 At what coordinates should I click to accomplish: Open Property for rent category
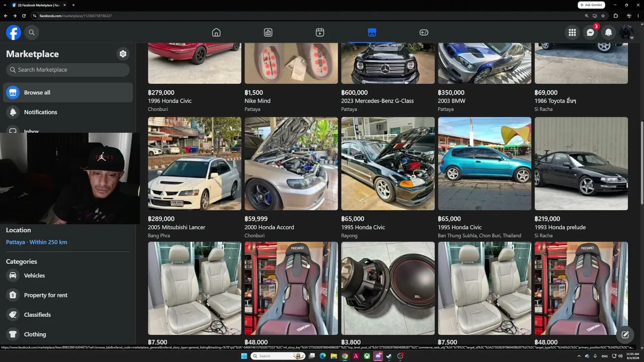[x=68, y=295]
